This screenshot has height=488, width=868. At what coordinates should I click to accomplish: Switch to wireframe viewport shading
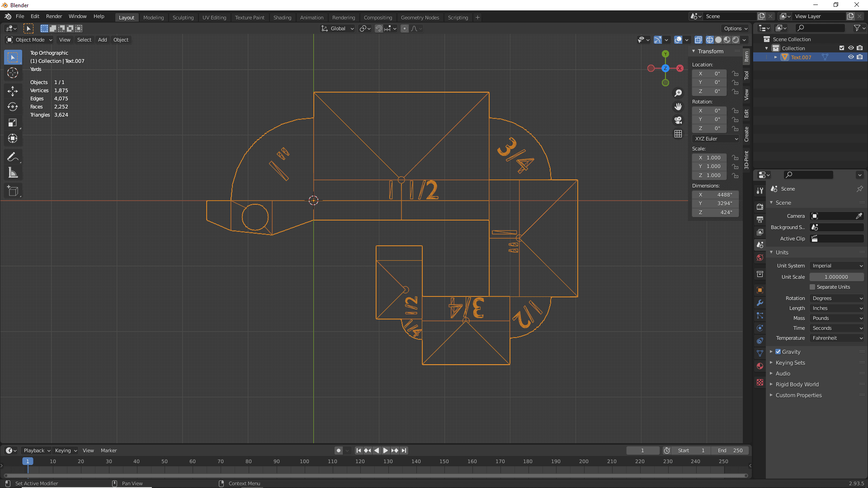click(710, 40)
